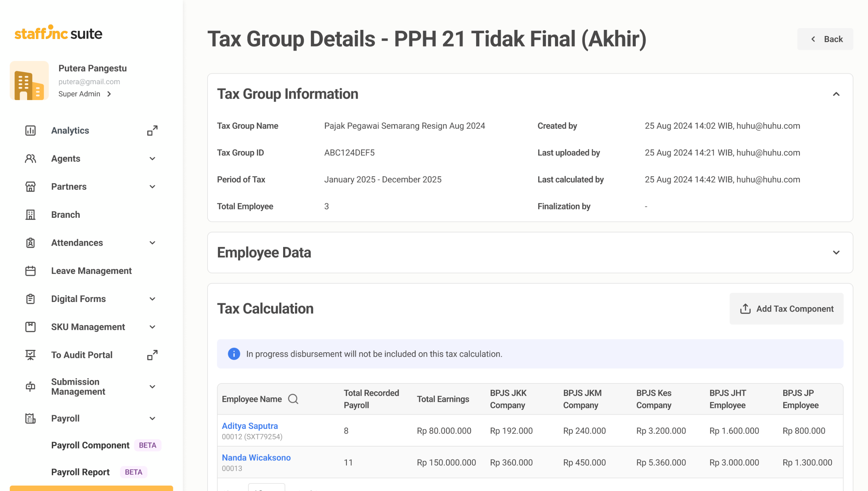Screen dimensions: 868x491
Task: Click the Back button
Action: (825, 39)
